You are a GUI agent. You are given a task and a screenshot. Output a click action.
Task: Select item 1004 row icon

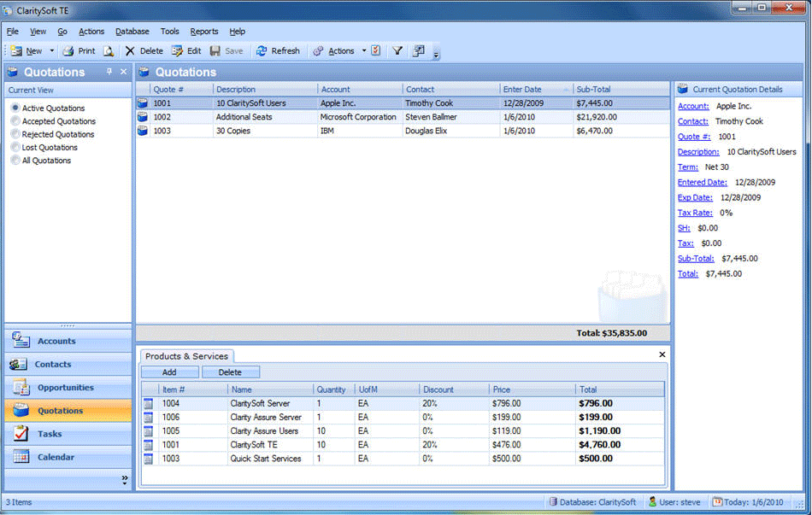pos(149,403)
